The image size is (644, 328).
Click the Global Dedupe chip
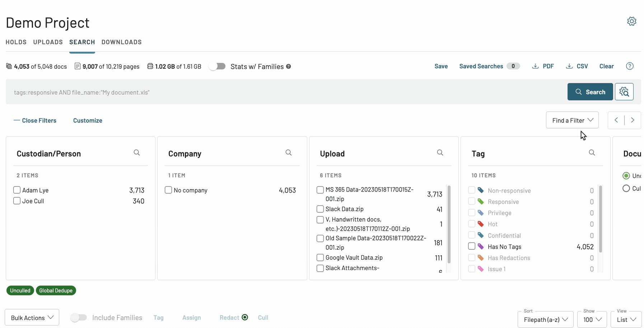pyautogui.click(x=56, y=290)
